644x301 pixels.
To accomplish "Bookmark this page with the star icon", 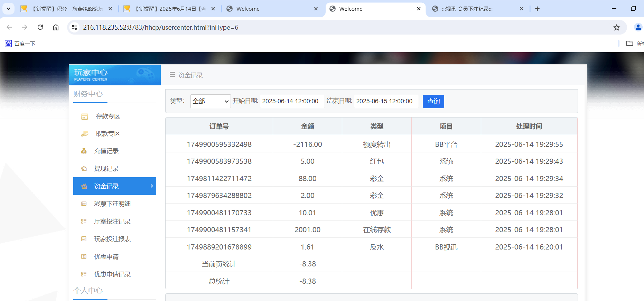I will pos(616,28).
